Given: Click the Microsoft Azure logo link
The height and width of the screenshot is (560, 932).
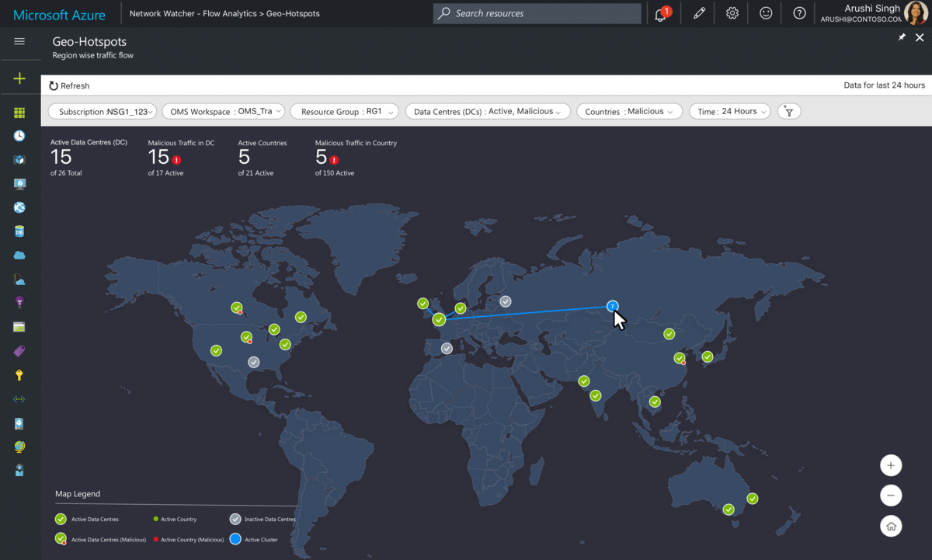Looking at the screenshot, I should pos(60,14).
